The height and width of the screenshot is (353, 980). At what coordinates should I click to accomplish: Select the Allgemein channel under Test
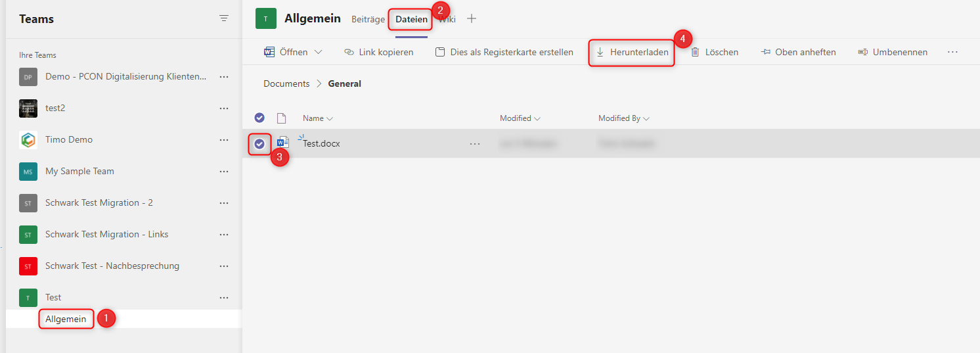[66, 319]
